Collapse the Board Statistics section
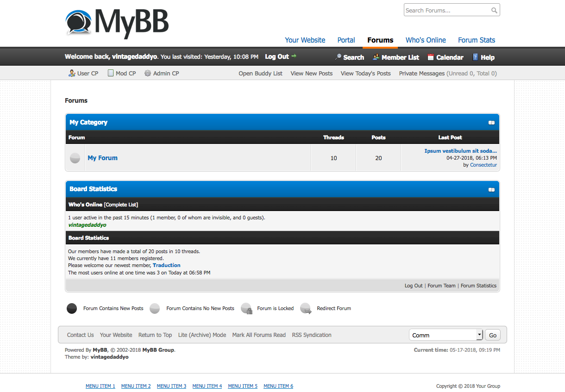The width and height of the screenshot is (565, 392). pos(491,189)
